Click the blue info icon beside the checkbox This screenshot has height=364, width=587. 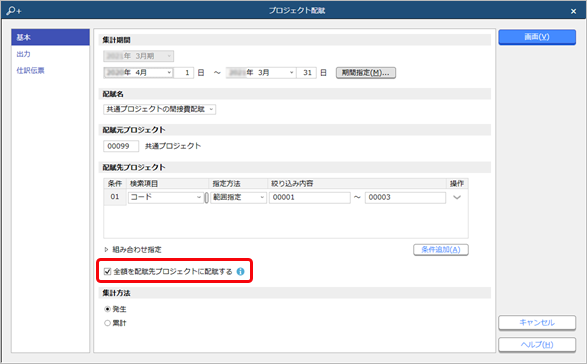coord(240,272)
